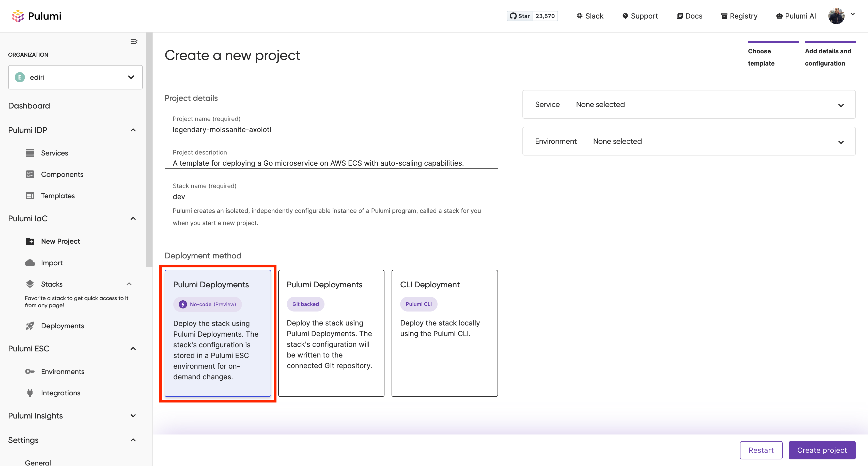This screenshot has width=868, height=466.
Task: Collapse the Pulumi ESC section
Action: 133,349
